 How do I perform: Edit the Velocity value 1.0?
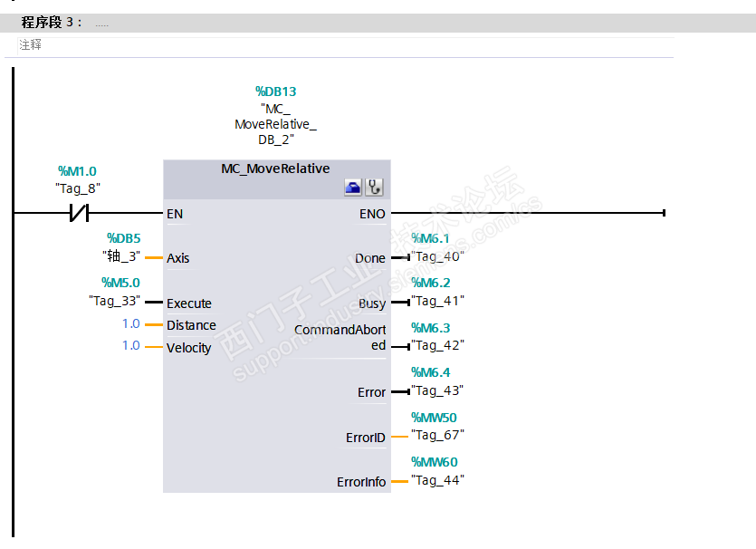point(130,345)
